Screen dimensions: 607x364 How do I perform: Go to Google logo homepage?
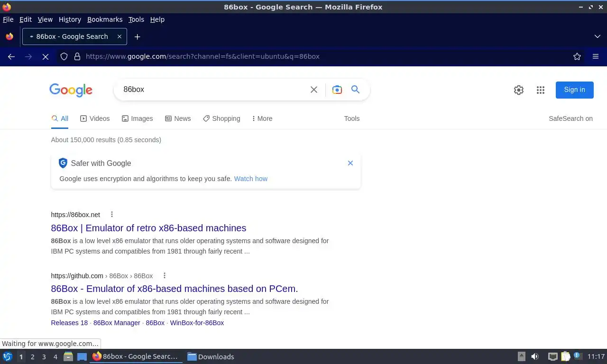tap(71, 90)
